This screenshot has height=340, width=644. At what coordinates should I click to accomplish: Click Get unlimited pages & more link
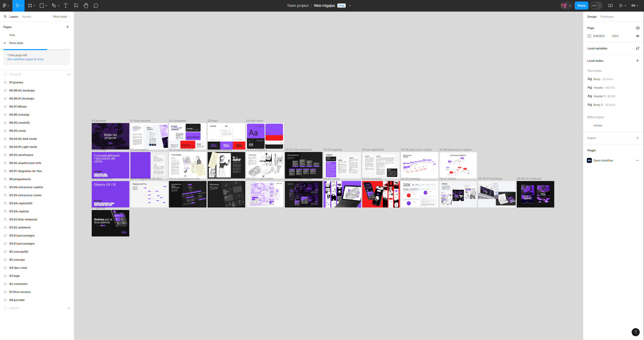25,59
